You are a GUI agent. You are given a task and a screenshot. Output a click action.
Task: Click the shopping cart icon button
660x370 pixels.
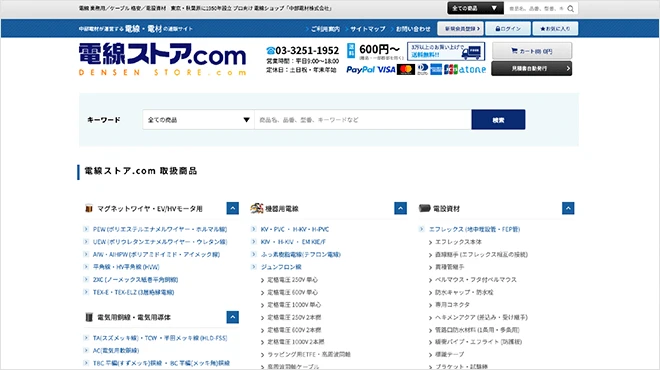click(532, 51)
